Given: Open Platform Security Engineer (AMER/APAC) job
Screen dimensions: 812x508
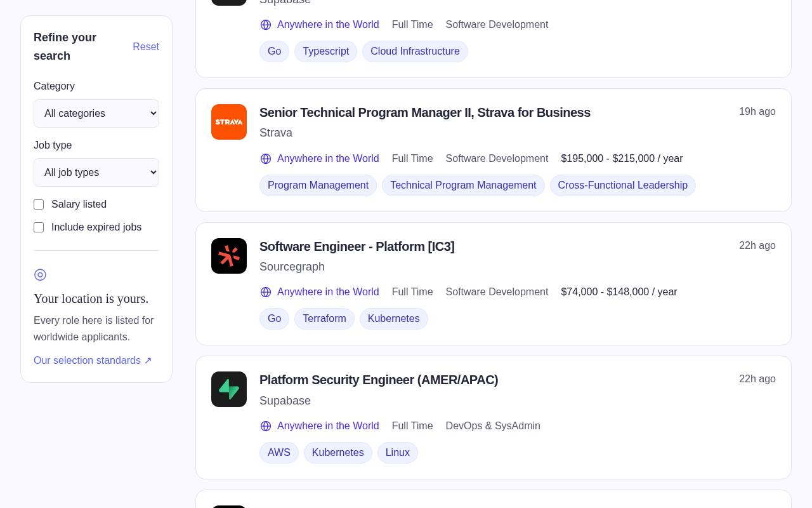Looking at the screenshot, I should (379, 380).
